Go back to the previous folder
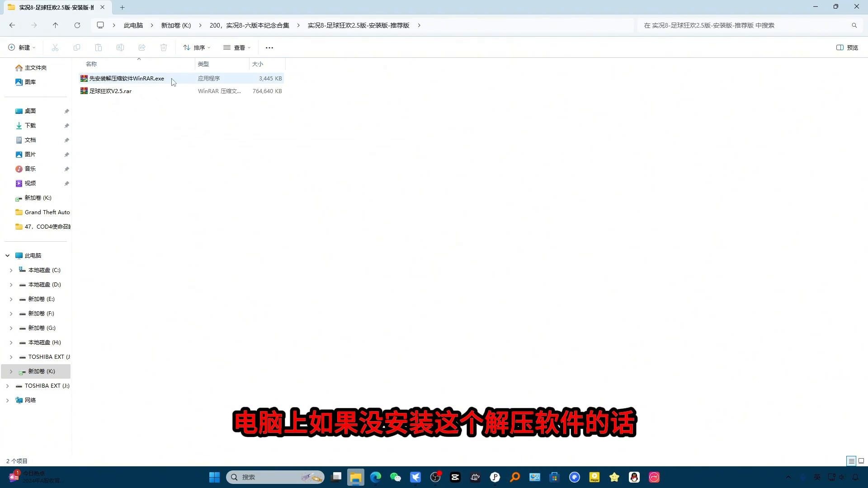Viewport: 868px width, 488px height. point(12,25)
